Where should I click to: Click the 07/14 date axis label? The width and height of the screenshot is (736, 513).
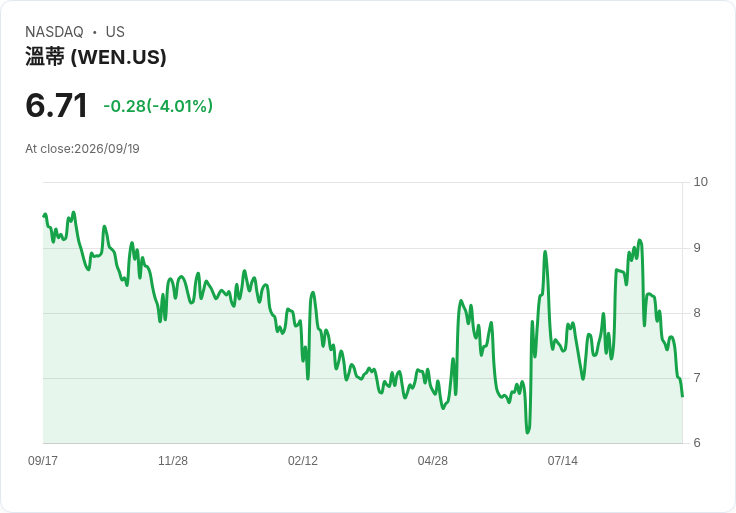click(x=562, y=461)
